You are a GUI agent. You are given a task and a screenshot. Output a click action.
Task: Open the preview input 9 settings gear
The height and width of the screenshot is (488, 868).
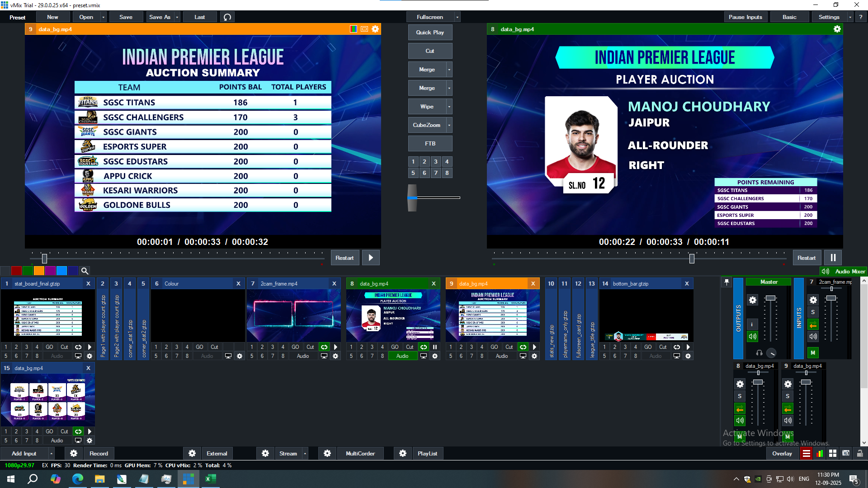pos(375,29)
